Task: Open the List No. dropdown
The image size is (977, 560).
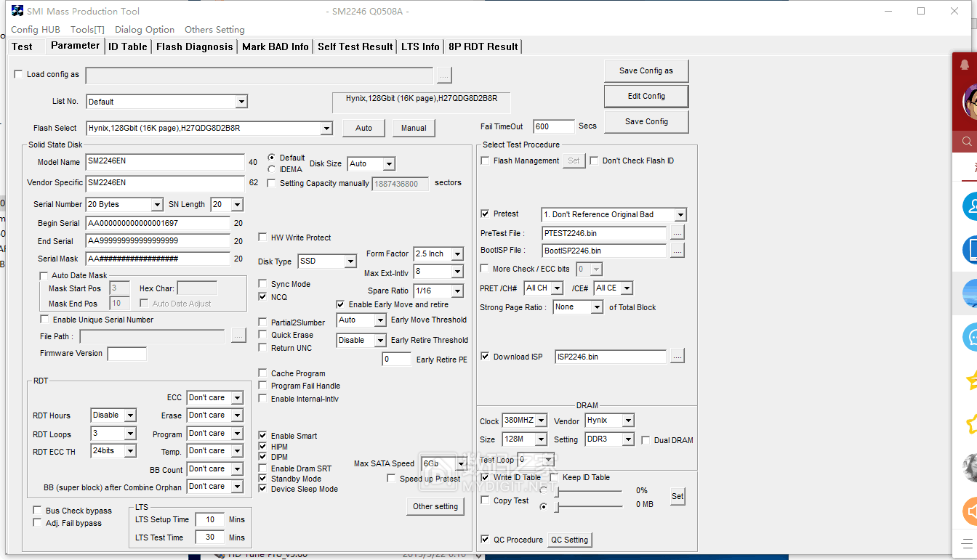Action: 241,102
